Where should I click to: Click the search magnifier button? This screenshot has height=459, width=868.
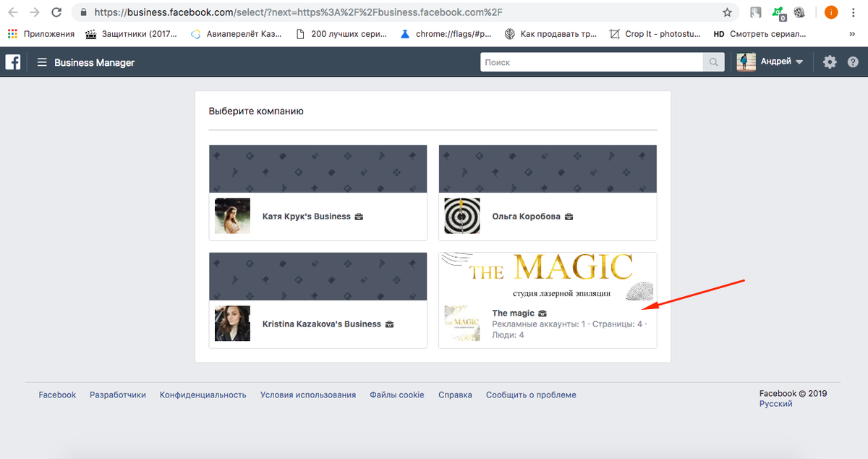point(714,62)
